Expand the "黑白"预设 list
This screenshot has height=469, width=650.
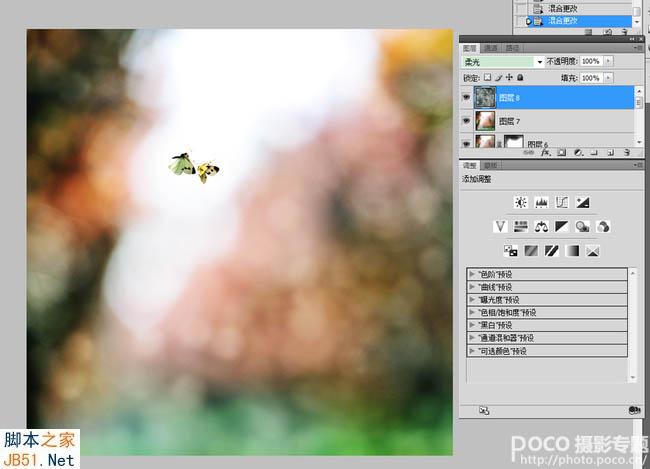click(x=472, y=325)
